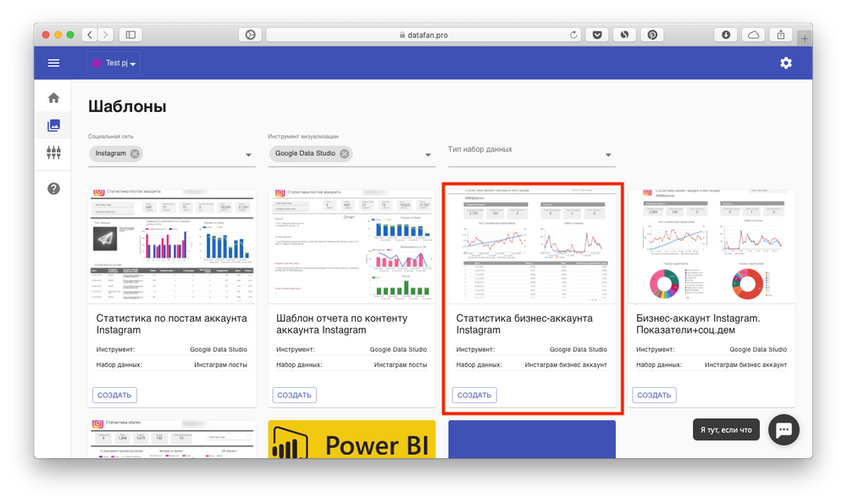Viewport: 847px width, 504px height.
Task: Click title 'Статистика по постам аккаунта Instagram'
Action: coord(172,324)
